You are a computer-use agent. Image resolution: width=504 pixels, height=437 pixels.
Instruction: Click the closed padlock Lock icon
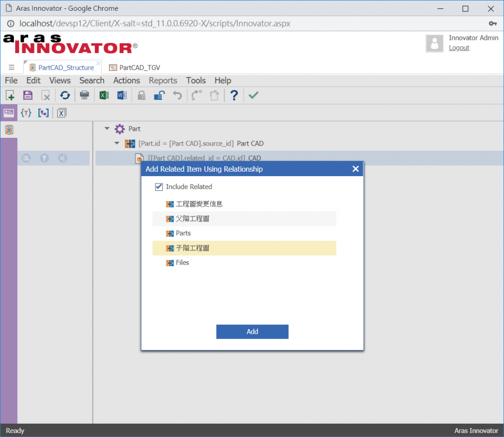141,95
